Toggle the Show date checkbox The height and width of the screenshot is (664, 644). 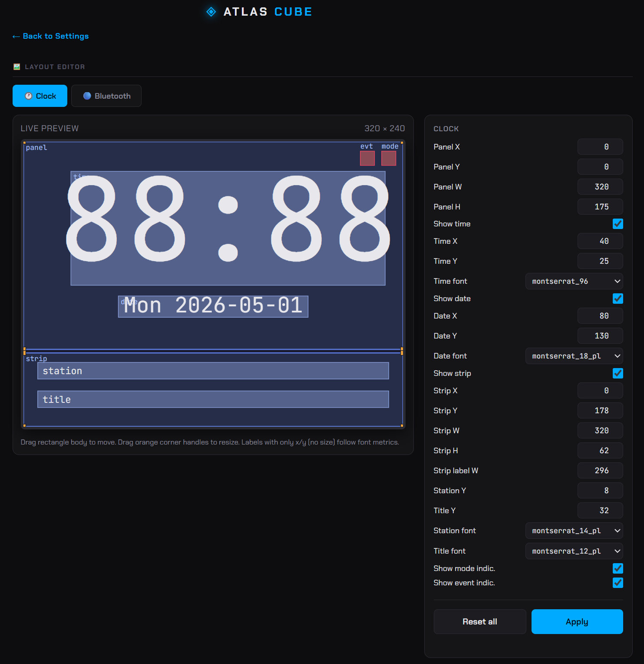618,299
